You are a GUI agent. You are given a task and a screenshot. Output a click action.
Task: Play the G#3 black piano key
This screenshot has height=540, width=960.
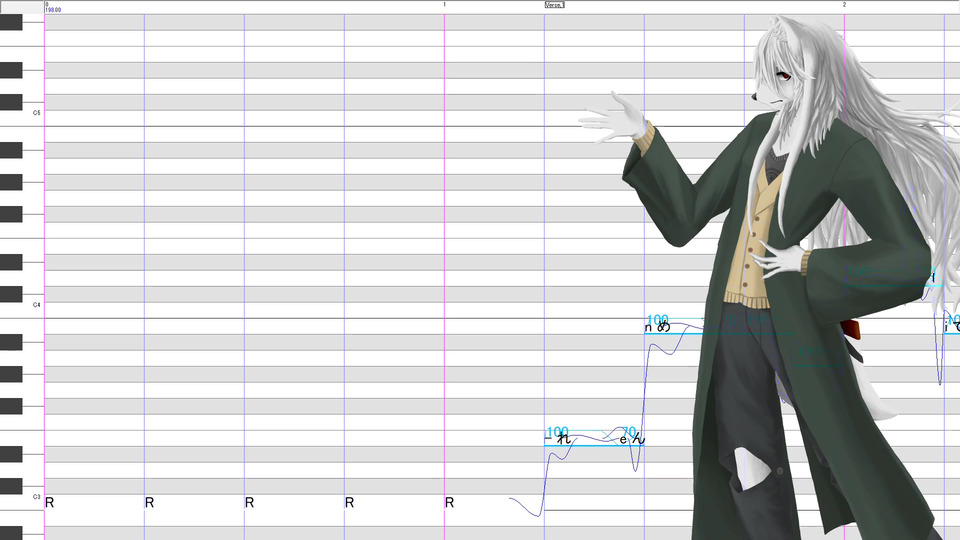[11, 374]
